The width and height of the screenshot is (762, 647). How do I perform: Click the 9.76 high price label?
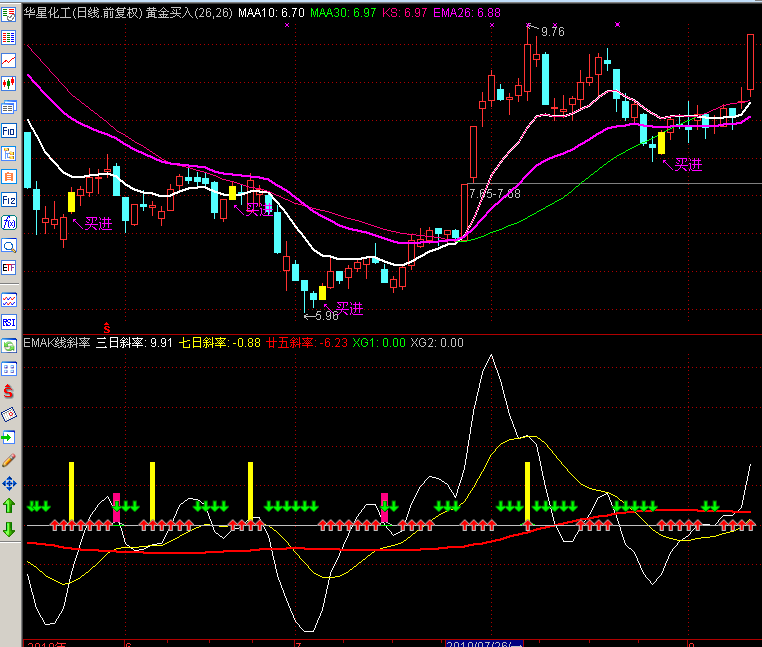click(x=552, y=32)
